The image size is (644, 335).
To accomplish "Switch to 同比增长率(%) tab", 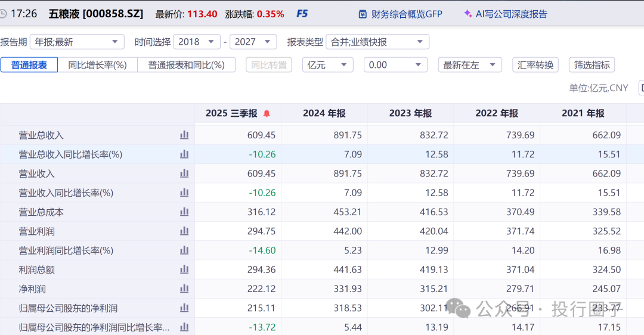I will click(97, 65).
